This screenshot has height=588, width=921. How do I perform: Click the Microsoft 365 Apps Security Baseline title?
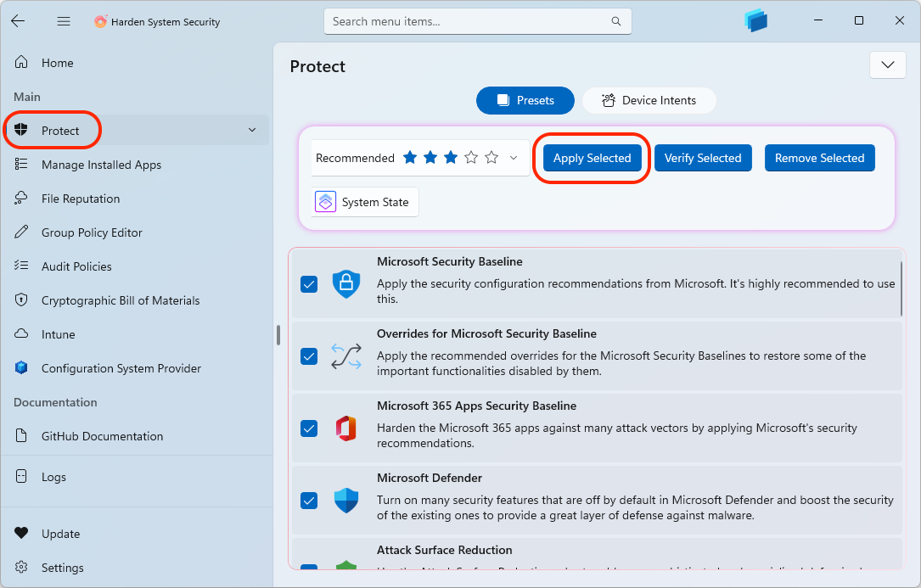(x=476, y=406)
